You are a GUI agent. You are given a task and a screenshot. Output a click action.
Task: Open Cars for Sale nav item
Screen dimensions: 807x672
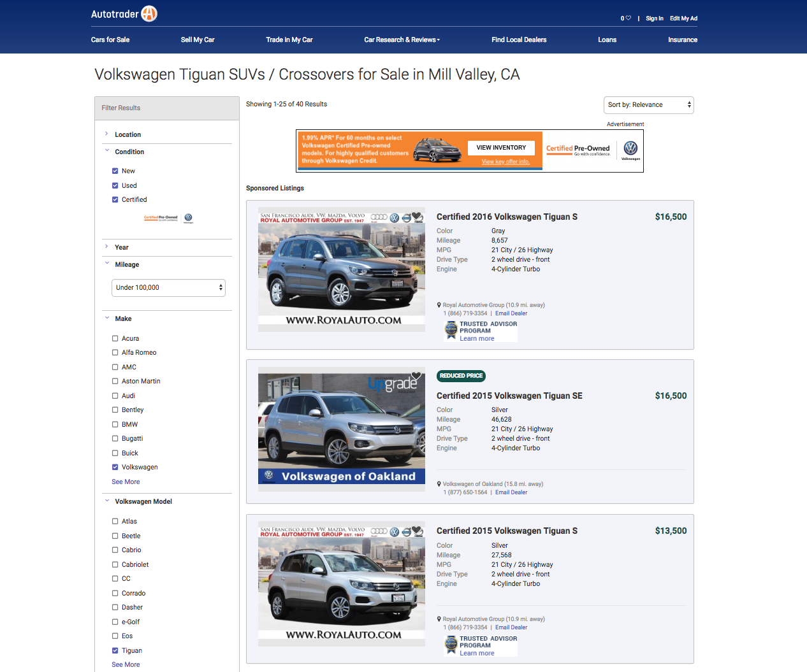110,39
